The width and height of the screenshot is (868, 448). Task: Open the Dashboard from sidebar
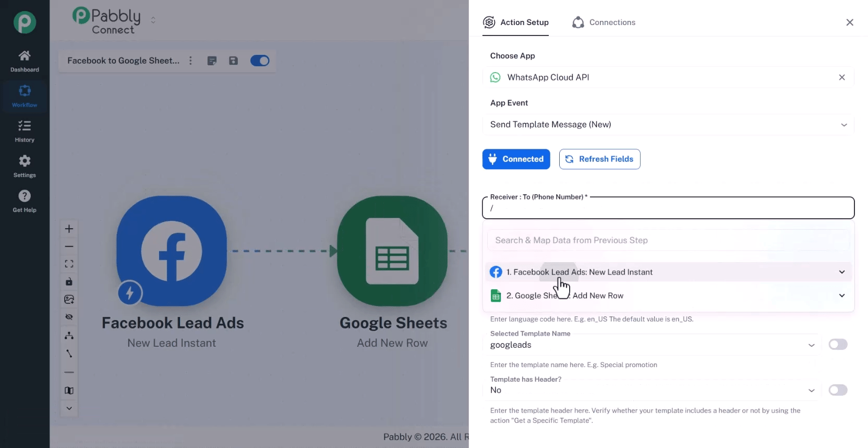point(25,61)
